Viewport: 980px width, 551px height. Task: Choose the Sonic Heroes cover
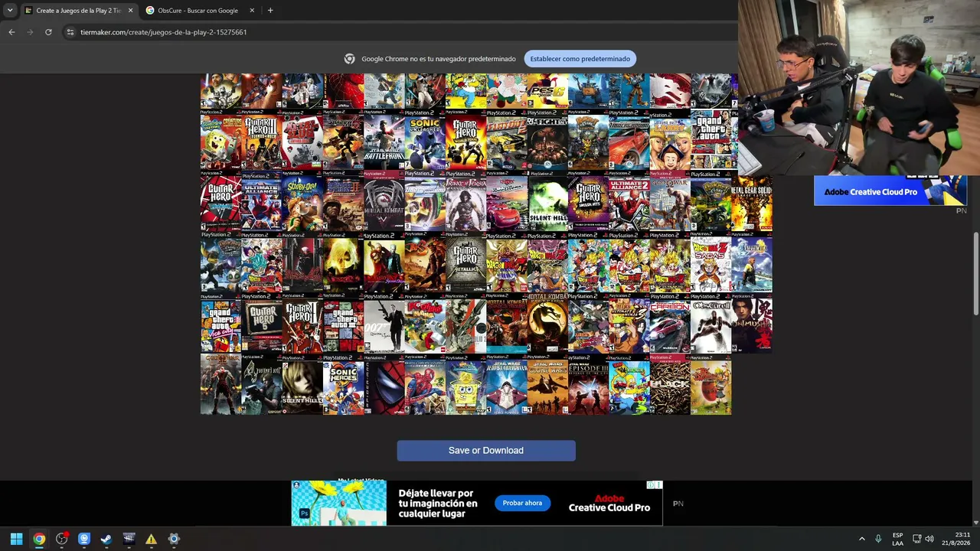point(344,386)
